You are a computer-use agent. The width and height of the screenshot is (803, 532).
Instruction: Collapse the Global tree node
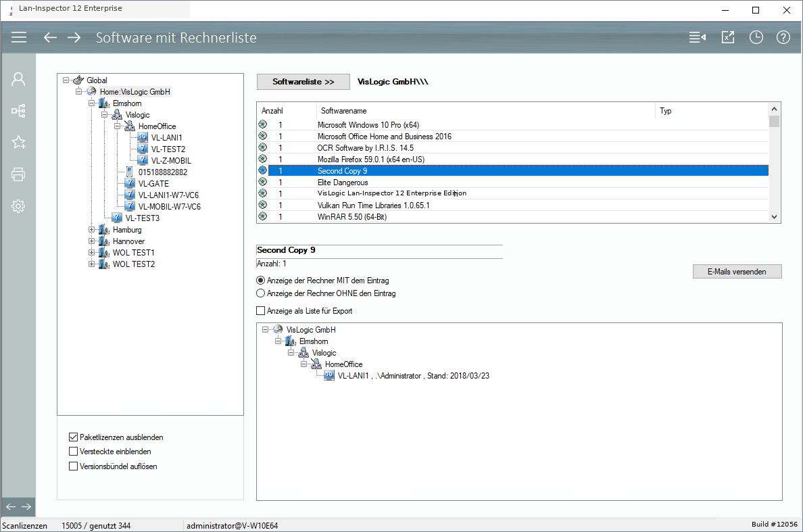coord(66,80)
